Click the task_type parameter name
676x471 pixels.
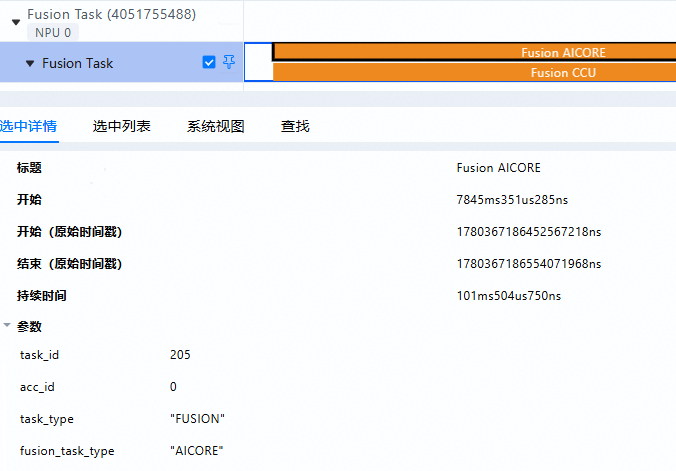click(47, 419)
